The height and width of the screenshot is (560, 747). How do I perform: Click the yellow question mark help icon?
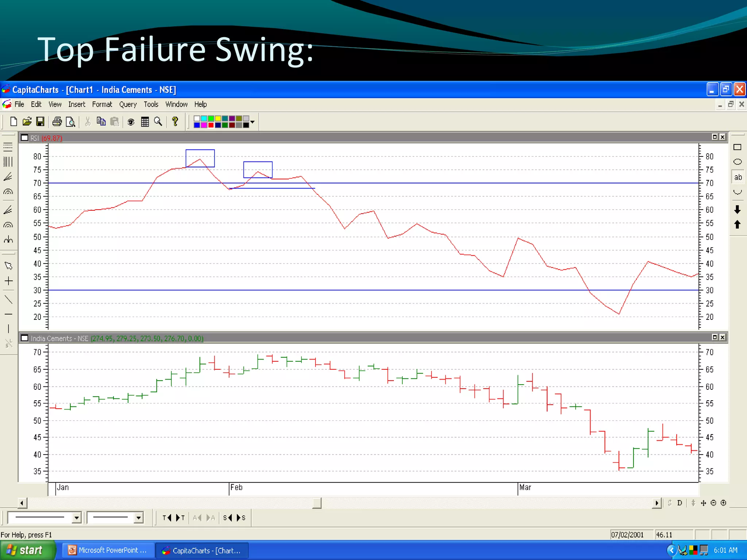[x=175, y=121]
